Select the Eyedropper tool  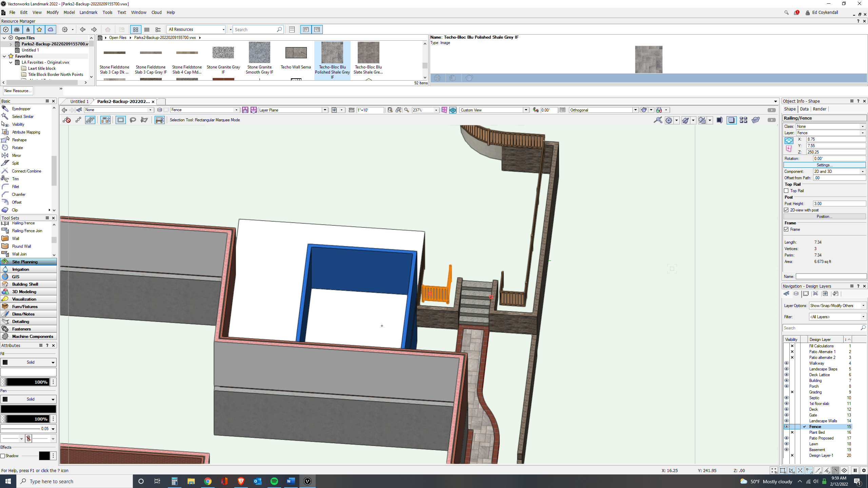21,109
